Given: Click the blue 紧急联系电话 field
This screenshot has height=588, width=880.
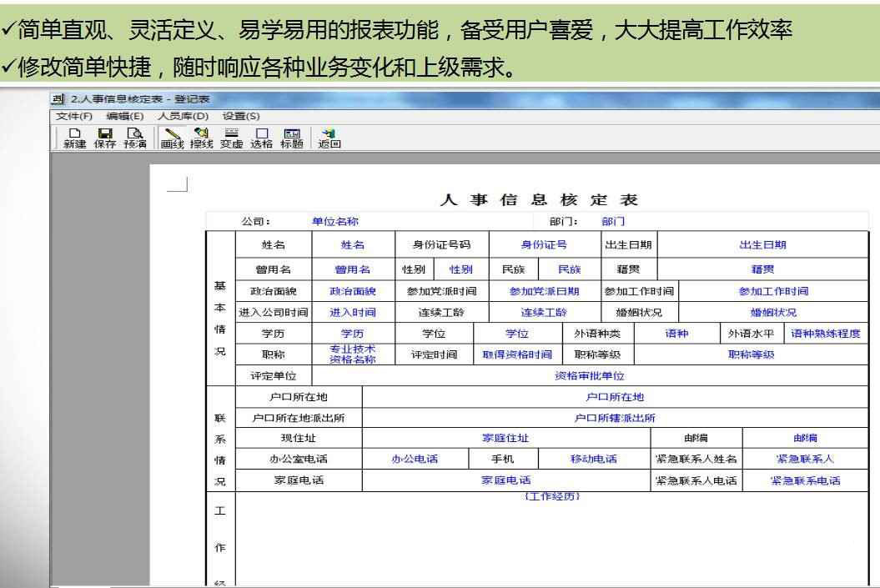Looking at the screenshot, I should 806,480.
